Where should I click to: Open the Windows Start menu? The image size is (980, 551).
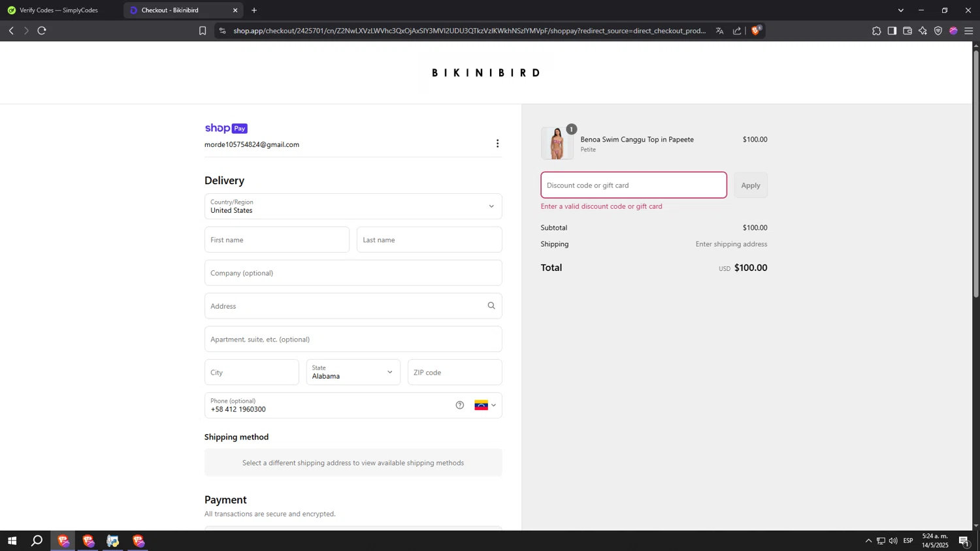tap(12, 541)
